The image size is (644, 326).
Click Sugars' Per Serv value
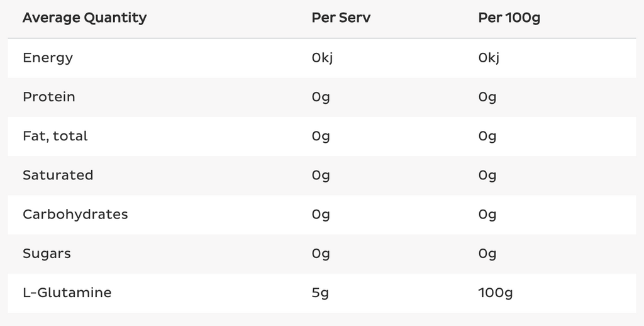pos(321,254)
